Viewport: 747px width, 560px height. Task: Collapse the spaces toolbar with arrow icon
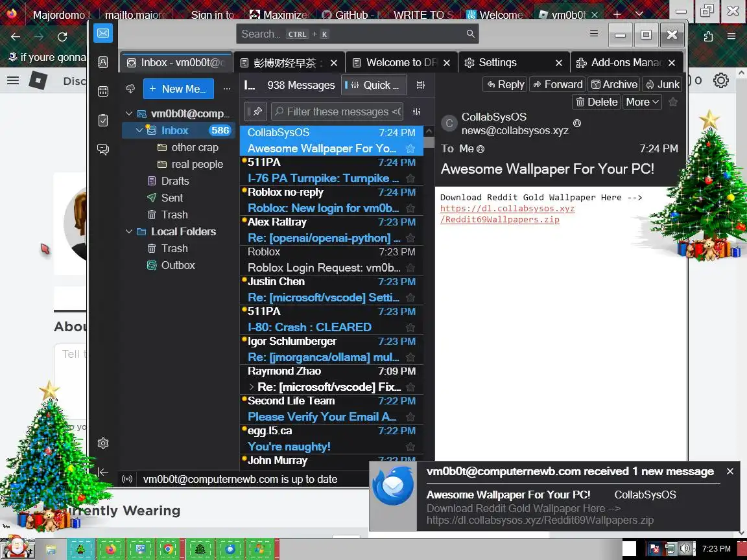(x=103, y=472)
